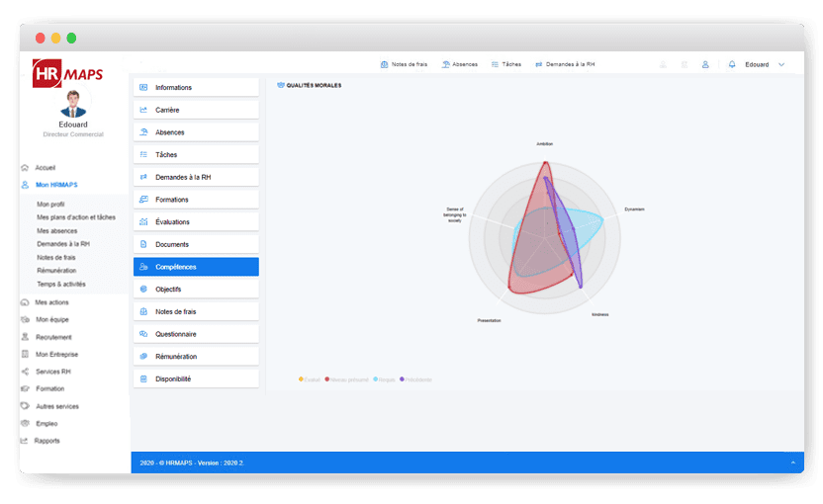Go to Temps & activités
Image resolution: width=823 pixels, height=504 pixels.
62,284
